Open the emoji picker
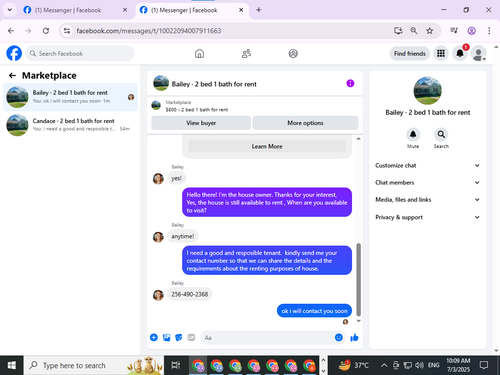 339,337
